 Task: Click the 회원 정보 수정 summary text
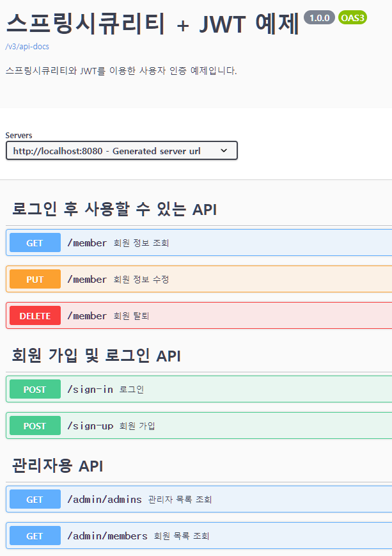141,280
